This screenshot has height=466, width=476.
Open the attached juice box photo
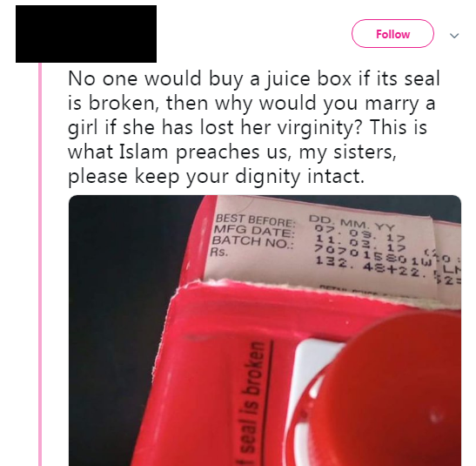[x=265, y=330]
